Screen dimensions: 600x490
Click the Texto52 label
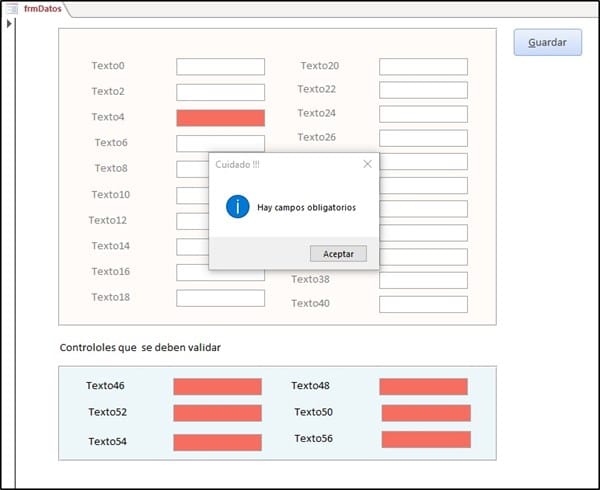click(108, 412)
